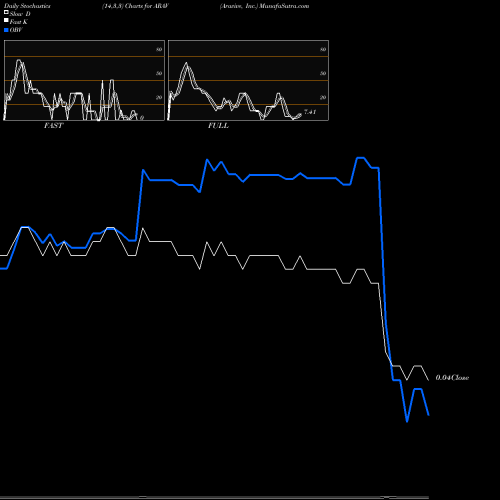Click the 80 level label in FAST chart
The image size is (500, 500).
(159, 49)
